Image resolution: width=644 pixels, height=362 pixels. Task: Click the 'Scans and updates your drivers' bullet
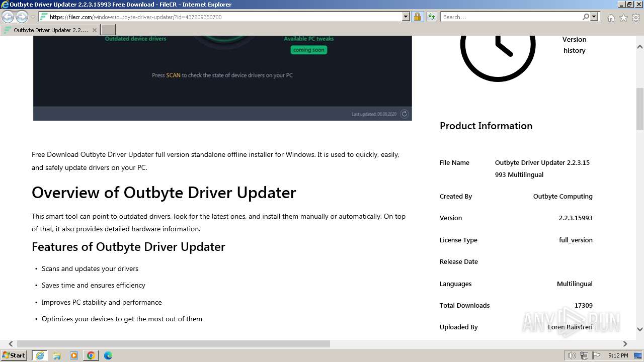pyautogui.click(x=90, y=268)
